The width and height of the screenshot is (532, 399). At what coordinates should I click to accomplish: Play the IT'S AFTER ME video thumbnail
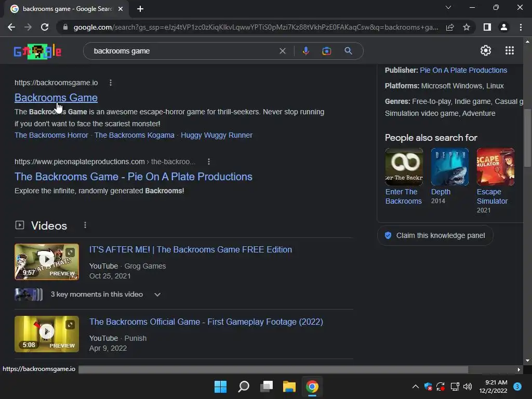[x=47, y=262]
